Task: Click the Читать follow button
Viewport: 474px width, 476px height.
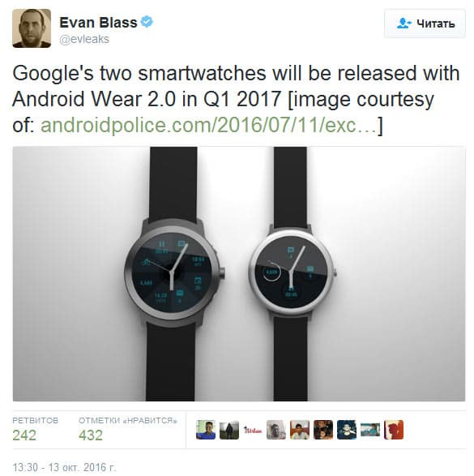Action: (x=425, y=24)
